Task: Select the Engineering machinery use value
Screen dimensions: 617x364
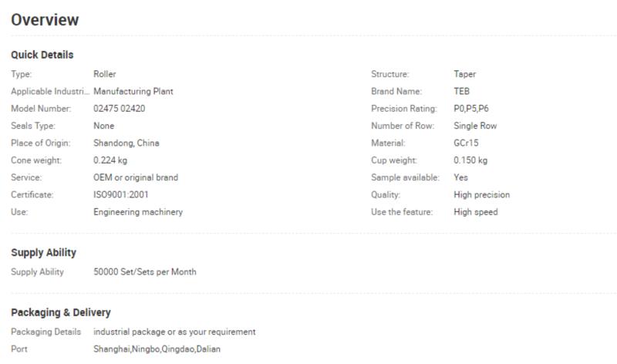Action: [x=138, y=212]
